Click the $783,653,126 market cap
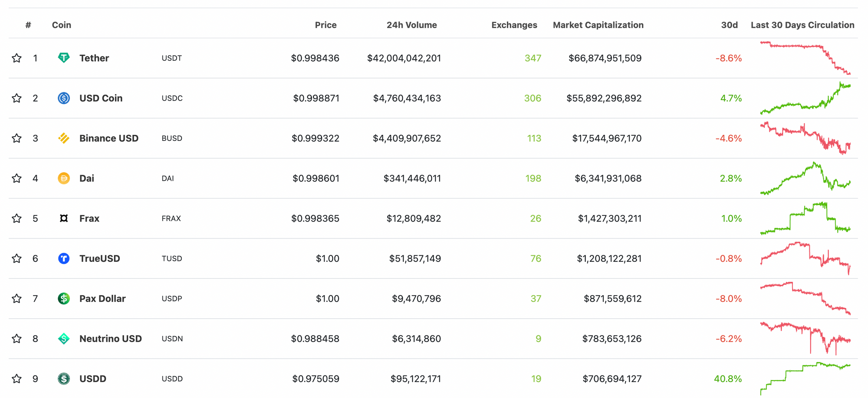868x398 pixels. point(612,339)
